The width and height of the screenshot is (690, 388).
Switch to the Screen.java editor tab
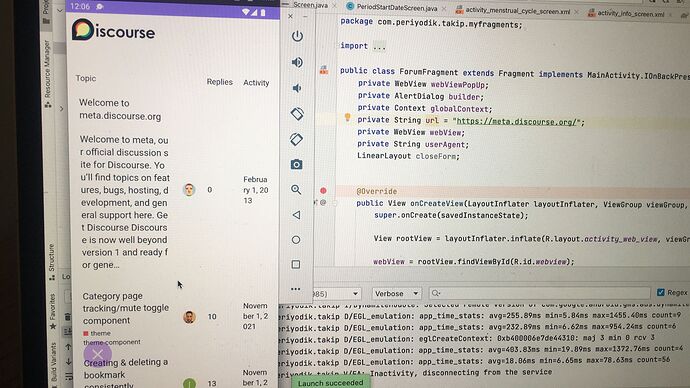[310, 5]
